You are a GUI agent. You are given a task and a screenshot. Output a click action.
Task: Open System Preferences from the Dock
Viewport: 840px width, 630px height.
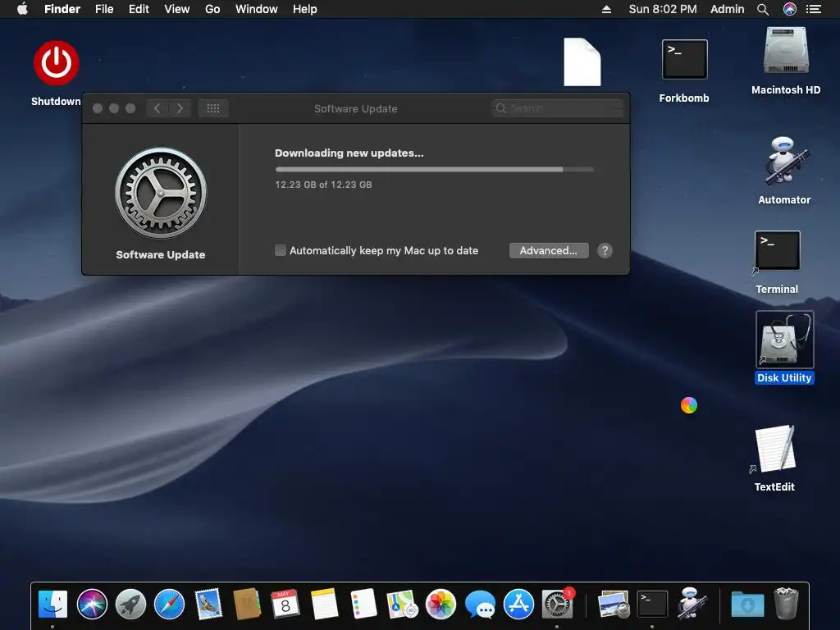pyautogui.click(x=557, y=605)
